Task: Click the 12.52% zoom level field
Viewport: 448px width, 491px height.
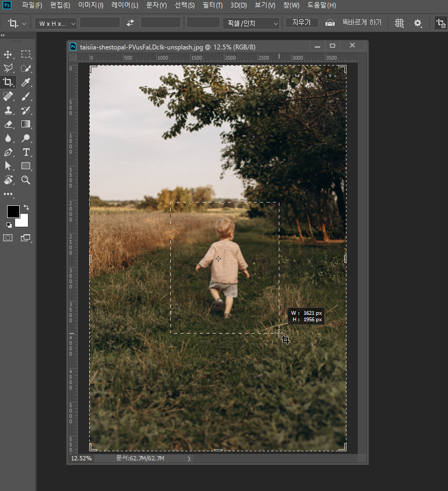Action: [x=82, y=458]
